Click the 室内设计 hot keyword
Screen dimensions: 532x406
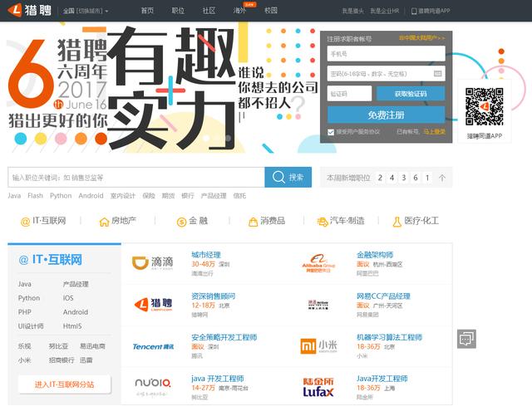point(122,196)
